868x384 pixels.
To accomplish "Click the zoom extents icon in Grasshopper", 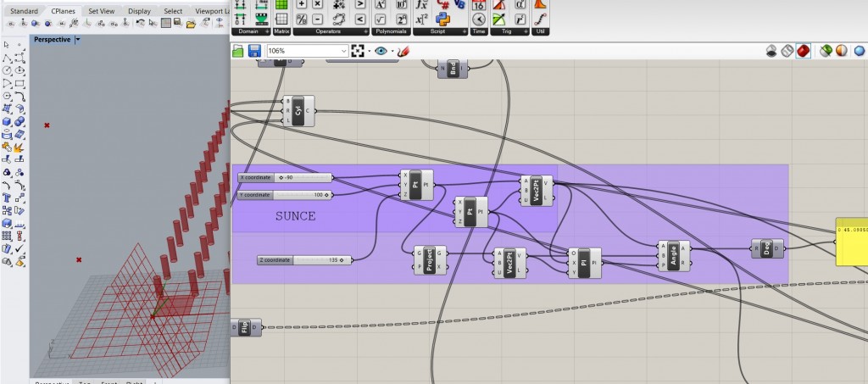I will click(x=358, y=51).
